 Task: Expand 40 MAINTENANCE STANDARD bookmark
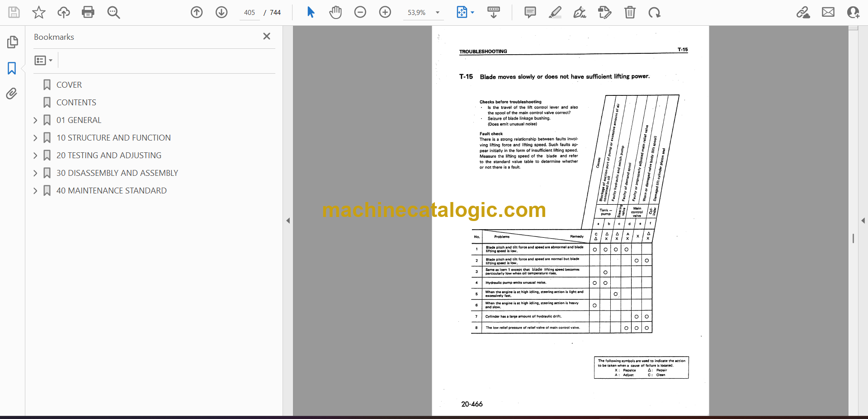[x=35, y=191]
